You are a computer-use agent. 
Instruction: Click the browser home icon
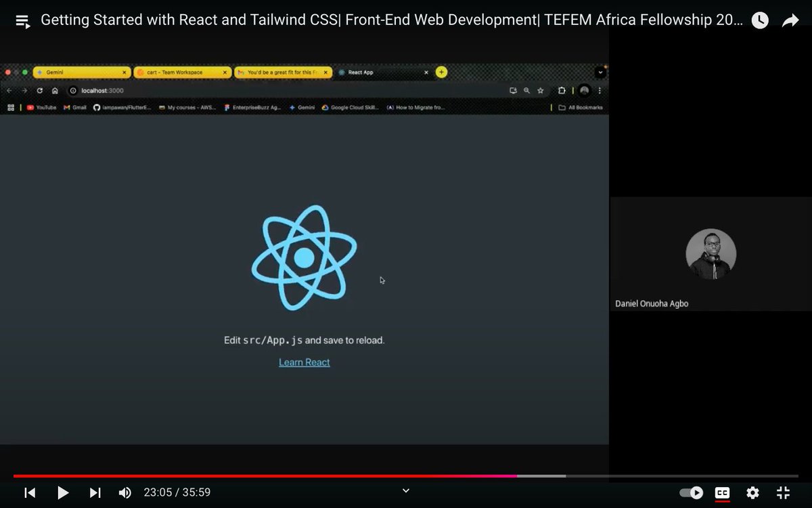coord(55,90)
